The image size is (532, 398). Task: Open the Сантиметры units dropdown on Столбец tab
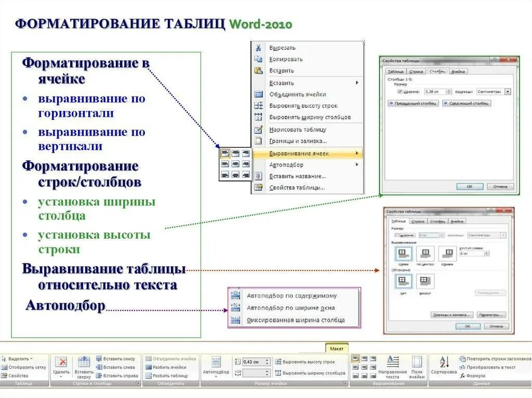508,91
